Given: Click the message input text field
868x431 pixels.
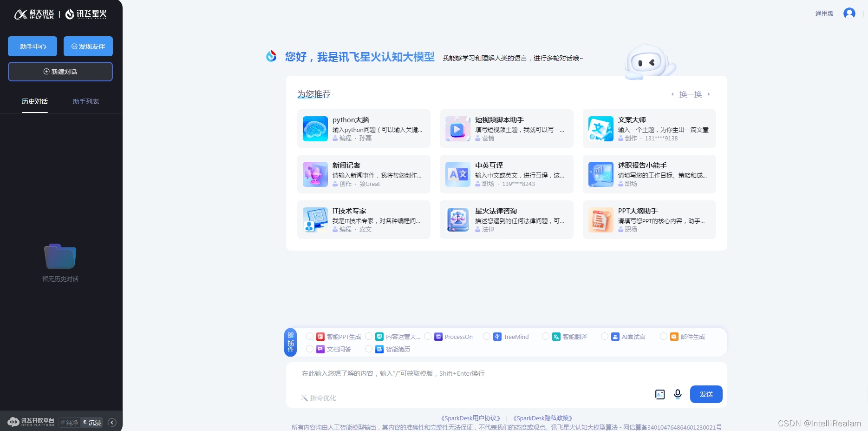Looking at the screenshot, I should (x=506, y=373).
